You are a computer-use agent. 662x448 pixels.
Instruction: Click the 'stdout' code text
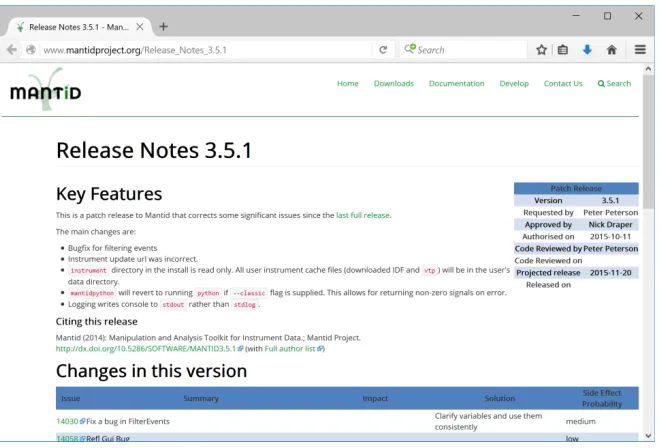coord(173,304)
